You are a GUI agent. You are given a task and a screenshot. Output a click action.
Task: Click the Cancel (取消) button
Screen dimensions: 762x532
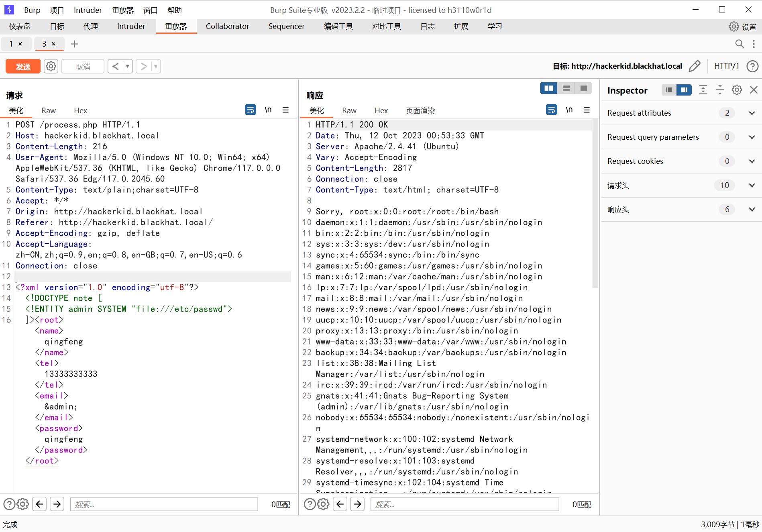tap(83, 66)
